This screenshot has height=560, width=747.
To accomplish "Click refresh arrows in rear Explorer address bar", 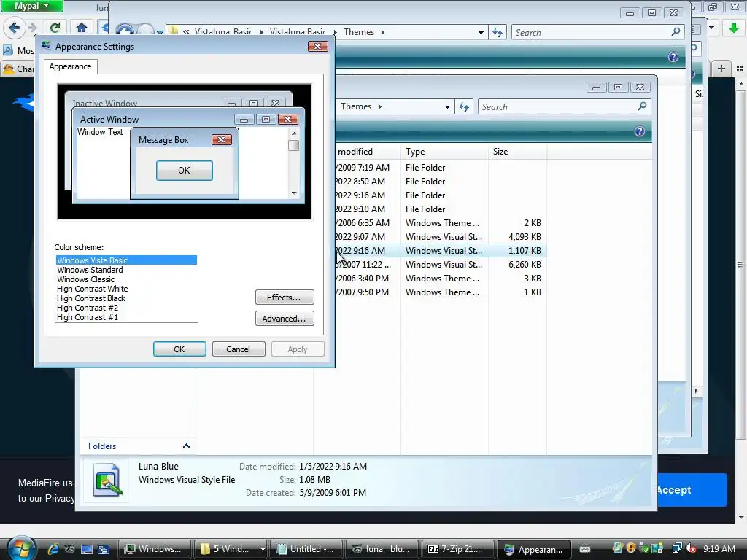I will point(498,32).
